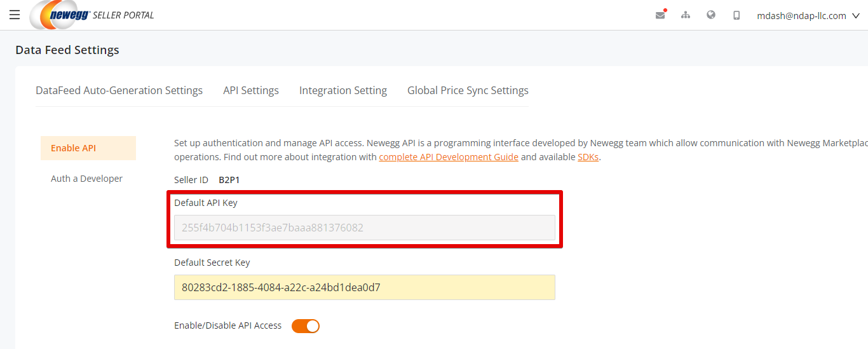Image resolution: width=868 pixels, height=349 pixels.
Task: Open the globe region selector icon
Action: coord(711,15)
